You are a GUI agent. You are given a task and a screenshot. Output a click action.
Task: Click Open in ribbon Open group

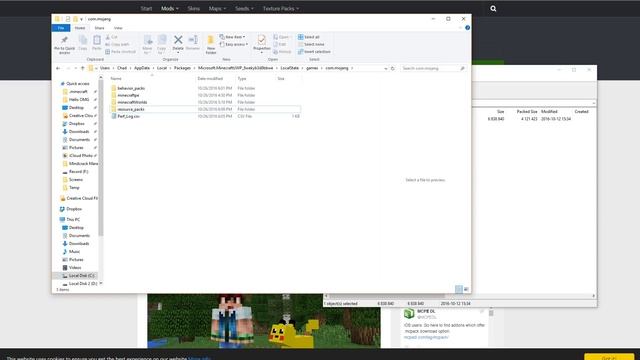pos(281,37)
